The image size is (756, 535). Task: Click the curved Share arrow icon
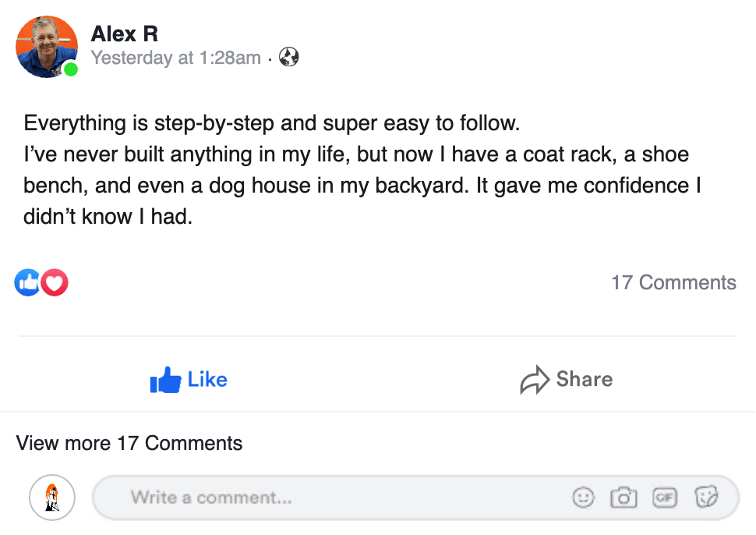point(535,381)
